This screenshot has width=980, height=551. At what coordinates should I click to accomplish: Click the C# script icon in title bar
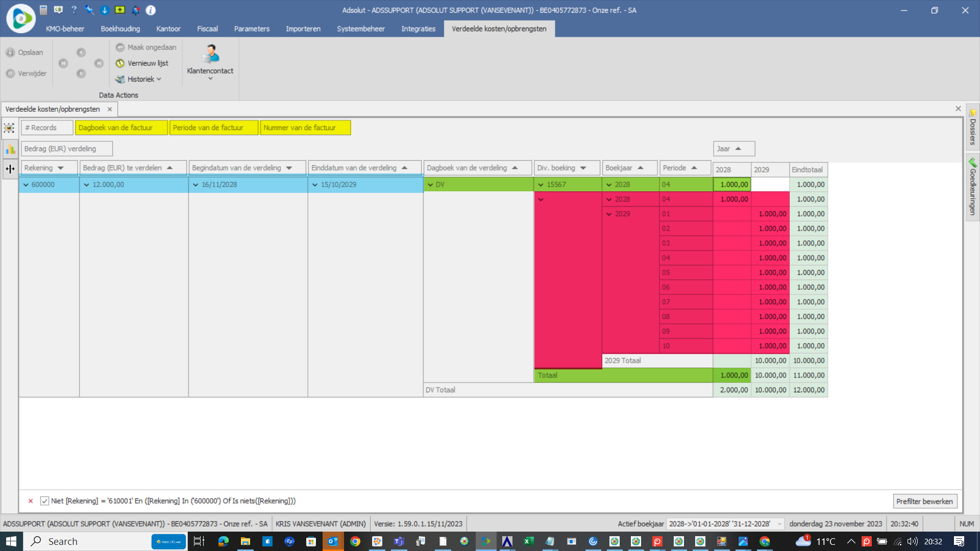(x=59, y=10)
